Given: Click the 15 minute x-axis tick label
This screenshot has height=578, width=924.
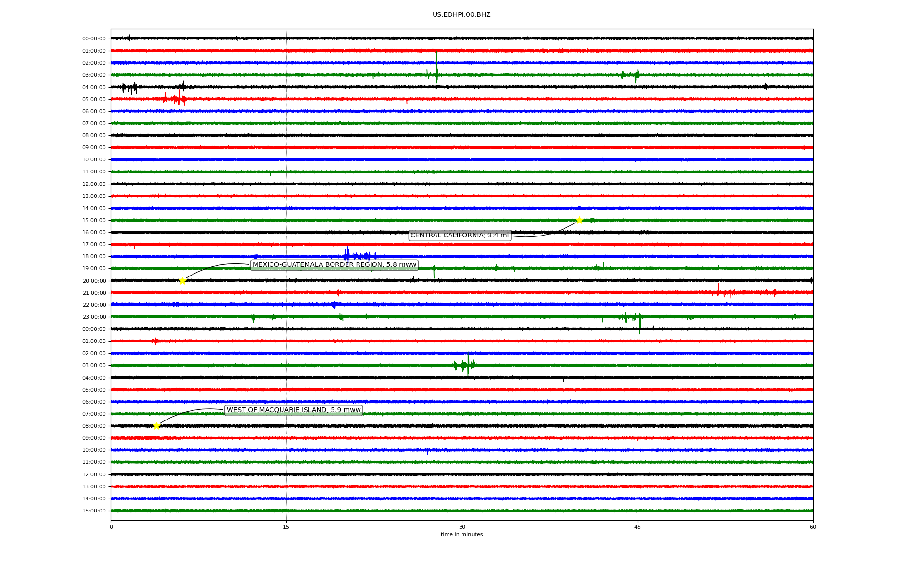Looking at the screenshot, I should [286, 527].
